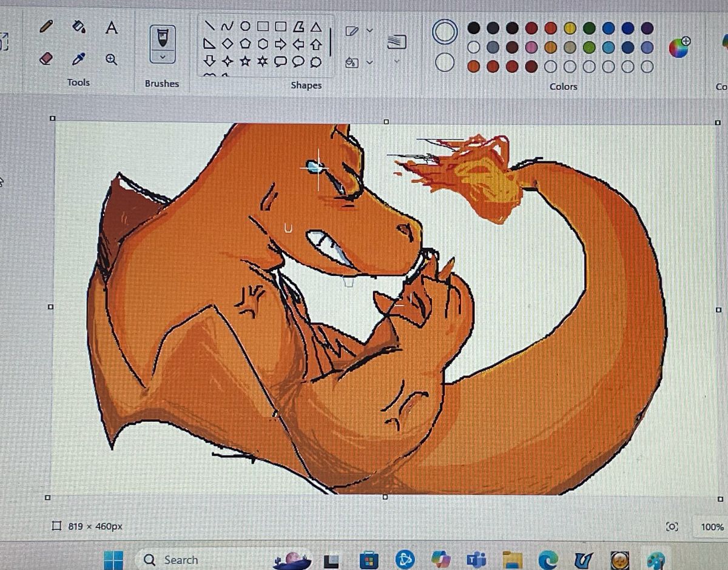Click the Colors group label

click(563, 86)
